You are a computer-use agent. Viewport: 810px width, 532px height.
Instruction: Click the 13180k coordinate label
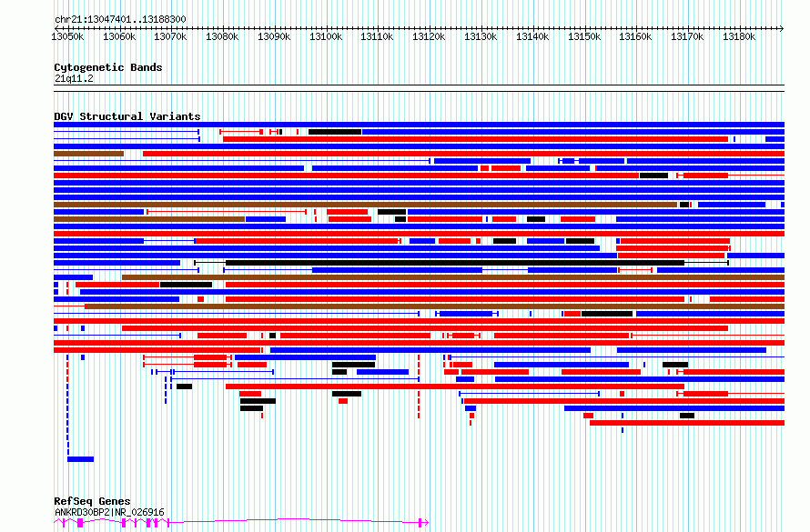click(x=739, y=36)
